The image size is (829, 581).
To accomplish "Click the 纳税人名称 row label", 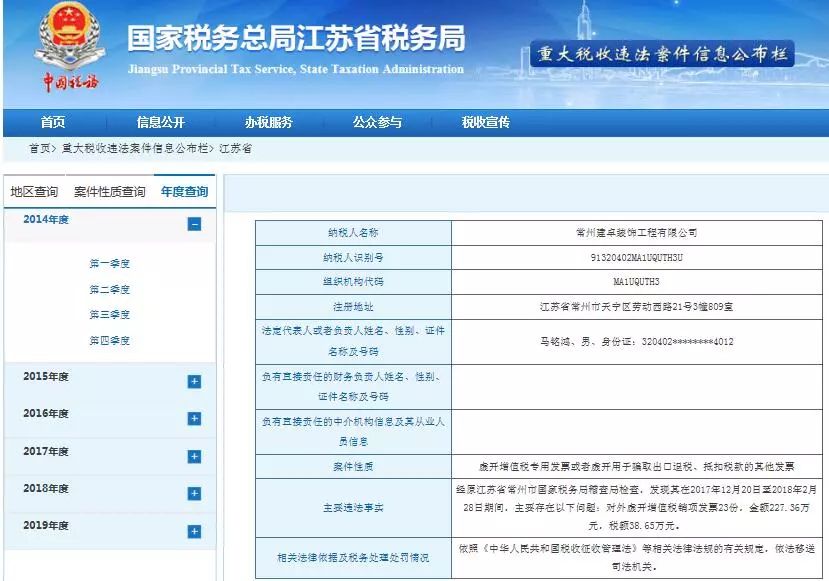I will tap(353, 233).
